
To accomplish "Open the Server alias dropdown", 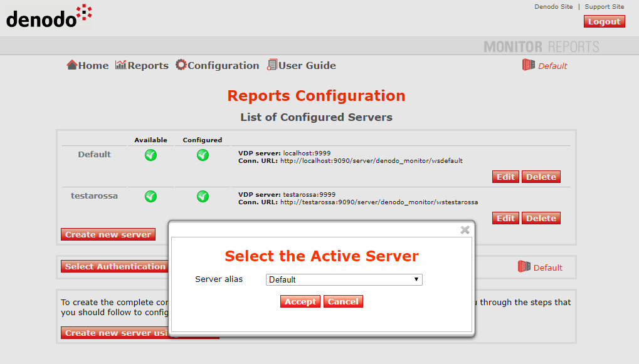I will (x=344, y=279).
